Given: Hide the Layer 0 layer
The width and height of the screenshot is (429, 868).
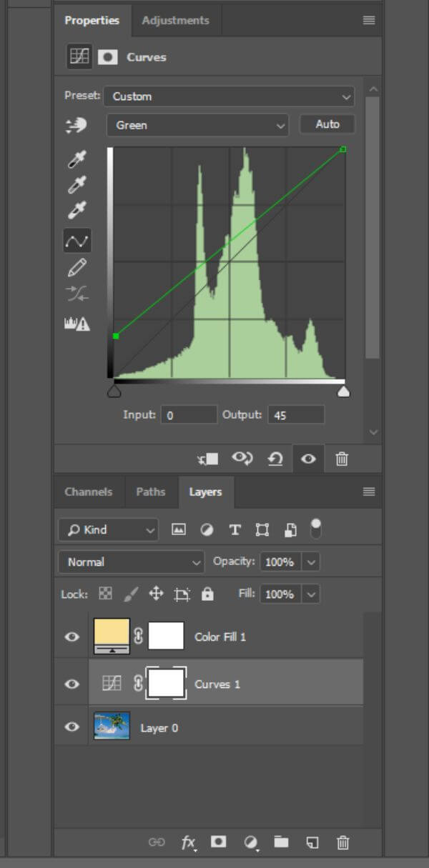Looking at the screenshot, I should (71, 727).
